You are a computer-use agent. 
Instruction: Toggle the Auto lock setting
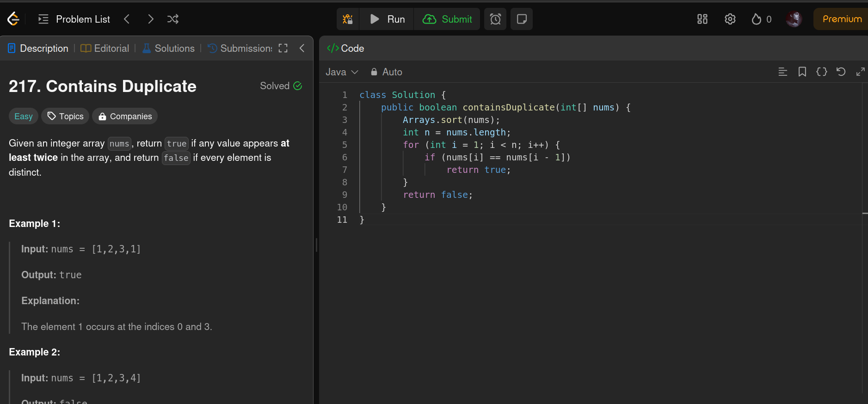(x=387, y=72)
